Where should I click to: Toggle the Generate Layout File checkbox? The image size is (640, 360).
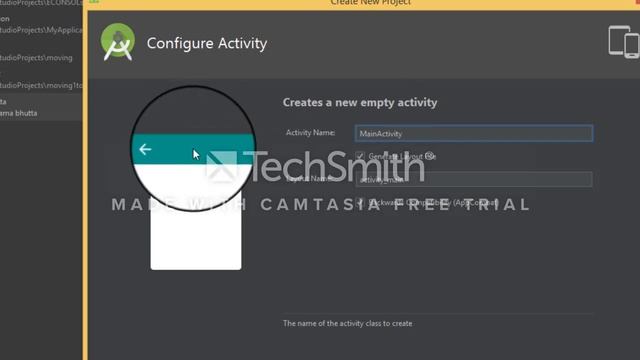tap(360, 156)
